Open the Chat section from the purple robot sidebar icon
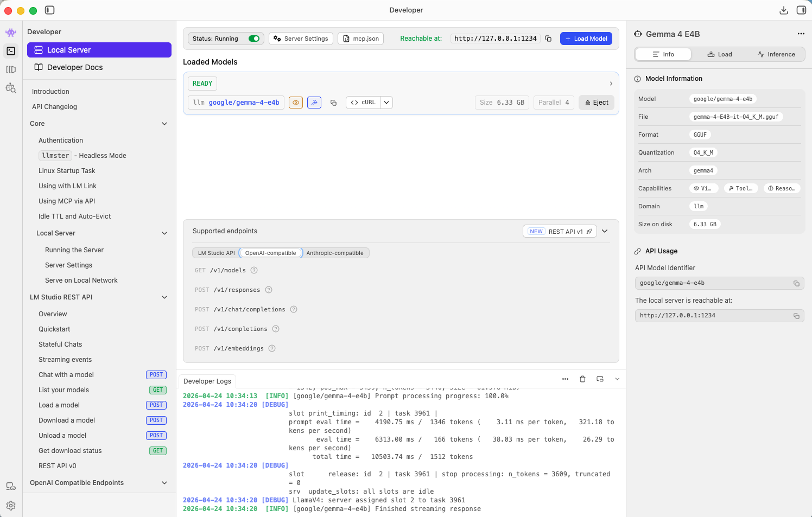Image resolution: width=812 pixels, height=517 pixels. click(x=11, y=33)
